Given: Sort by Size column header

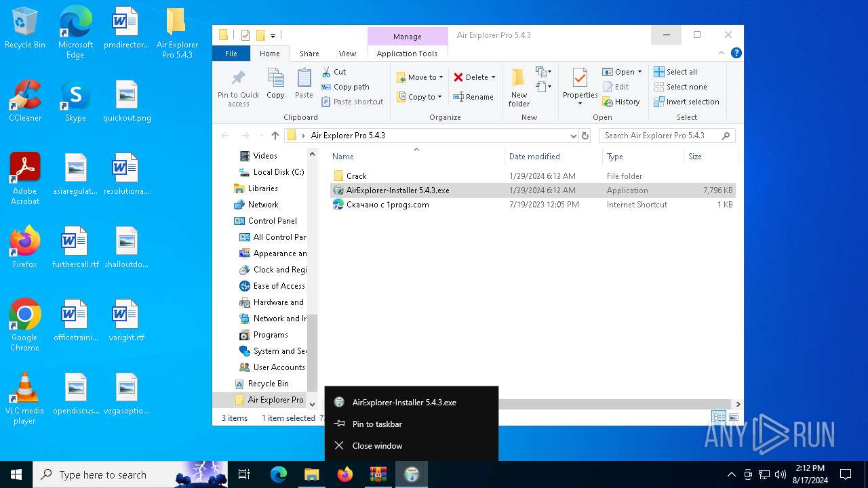Looking at the screenshot, I should pos(710,157).
